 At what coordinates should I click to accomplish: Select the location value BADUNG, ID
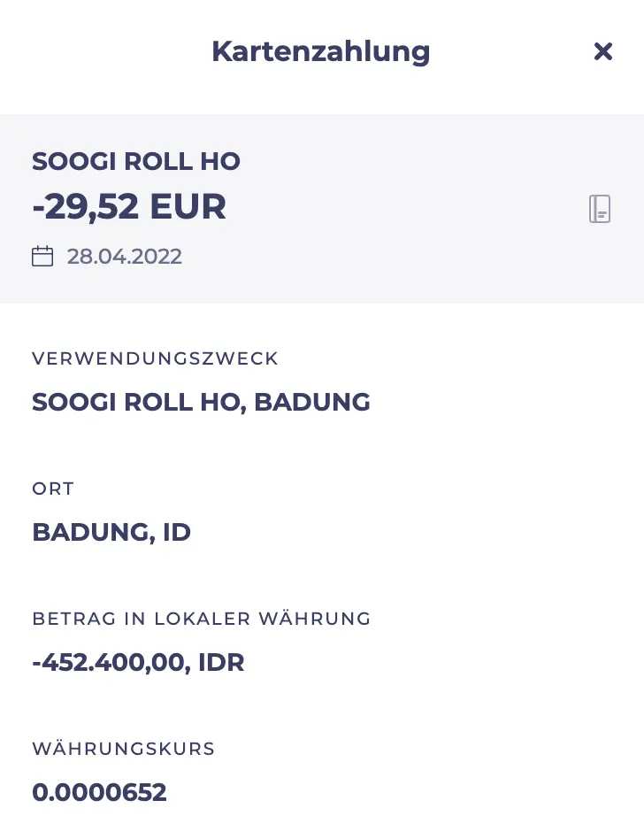pyautogui.click(x=111, y=532)
